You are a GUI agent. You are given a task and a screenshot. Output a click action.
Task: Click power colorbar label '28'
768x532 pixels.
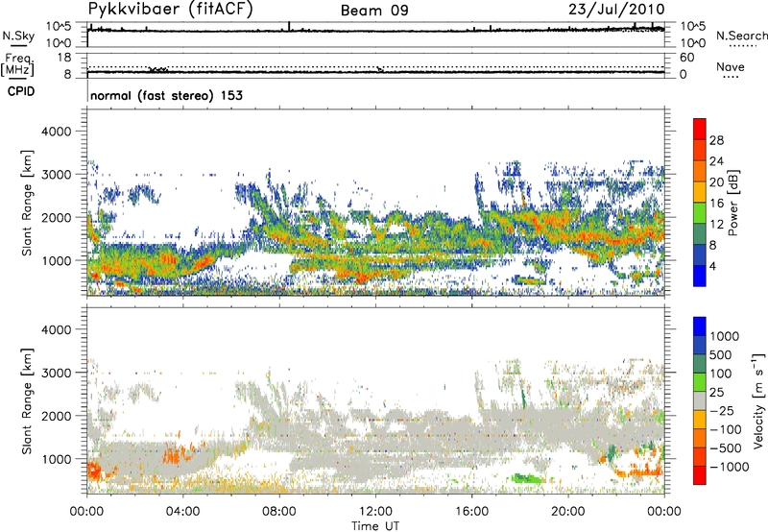tap(716, 140)
